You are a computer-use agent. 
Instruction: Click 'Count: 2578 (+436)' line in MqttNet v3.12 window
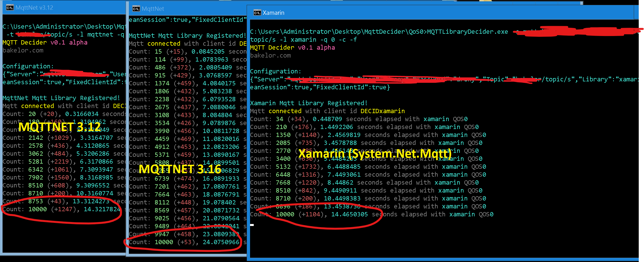[64, 146]
